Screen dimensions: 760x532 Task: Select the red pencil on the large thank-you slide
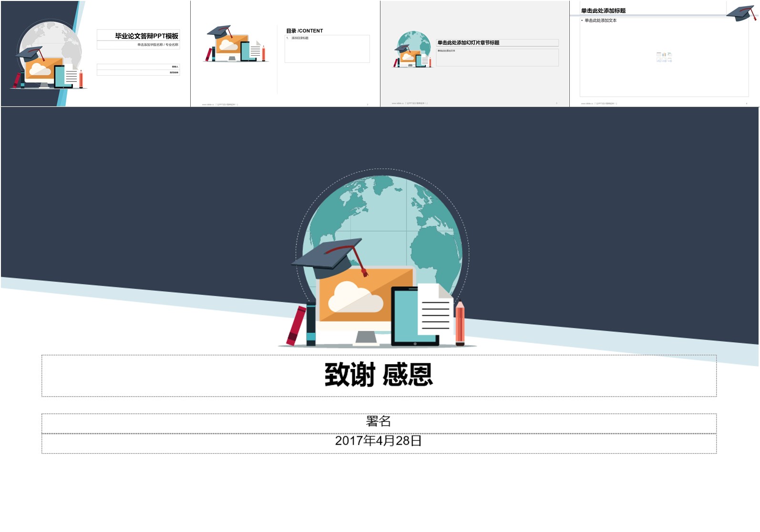[460, 323]
